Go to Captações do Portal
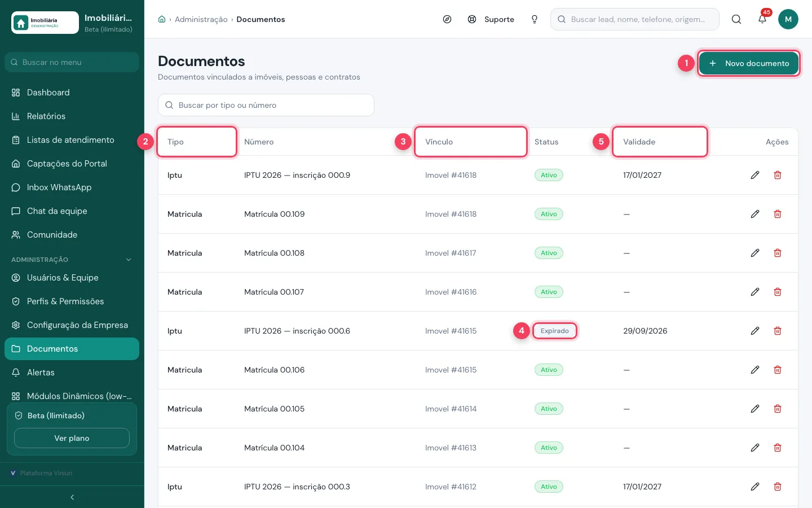 (x=72, y=164)
